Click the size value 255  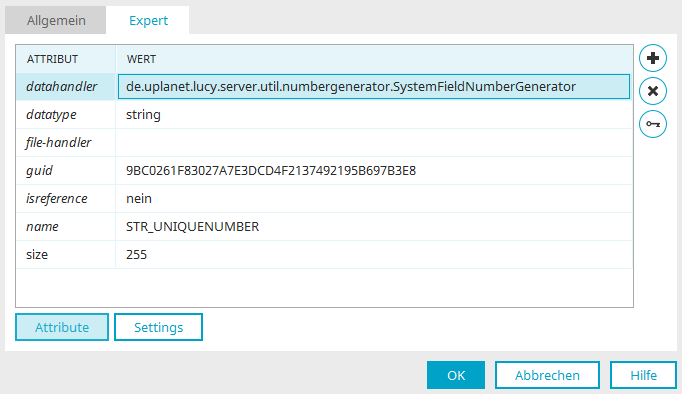(136, 254)
